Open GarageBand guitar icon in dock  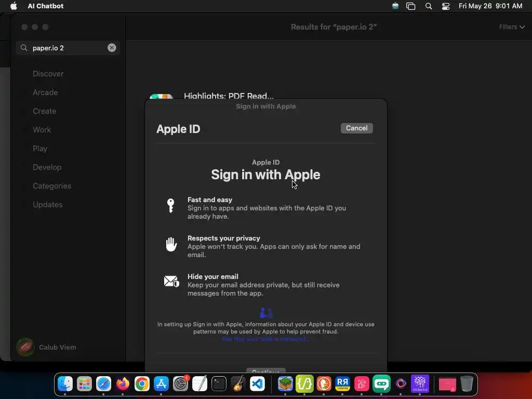[238, 384]
